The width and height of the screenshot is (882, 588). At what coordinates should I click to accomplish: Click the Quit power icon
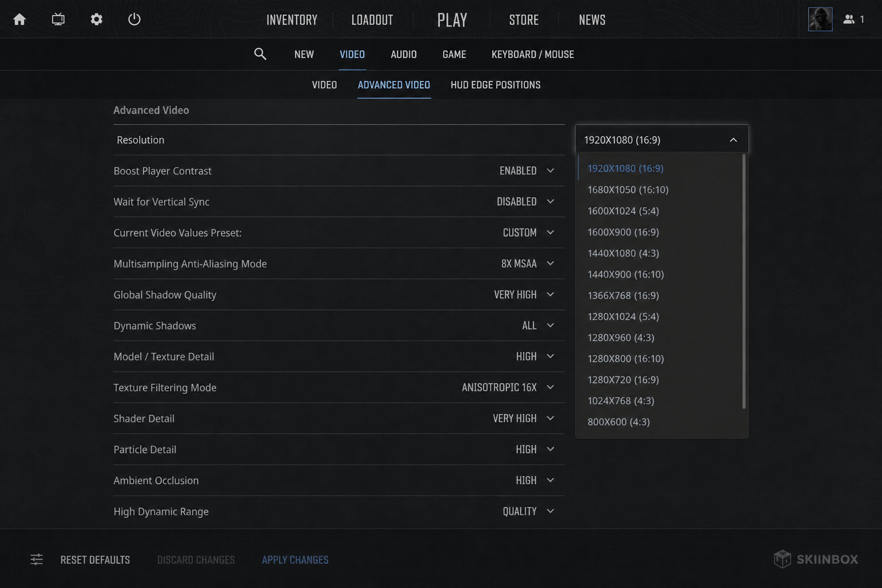(134, 20)
